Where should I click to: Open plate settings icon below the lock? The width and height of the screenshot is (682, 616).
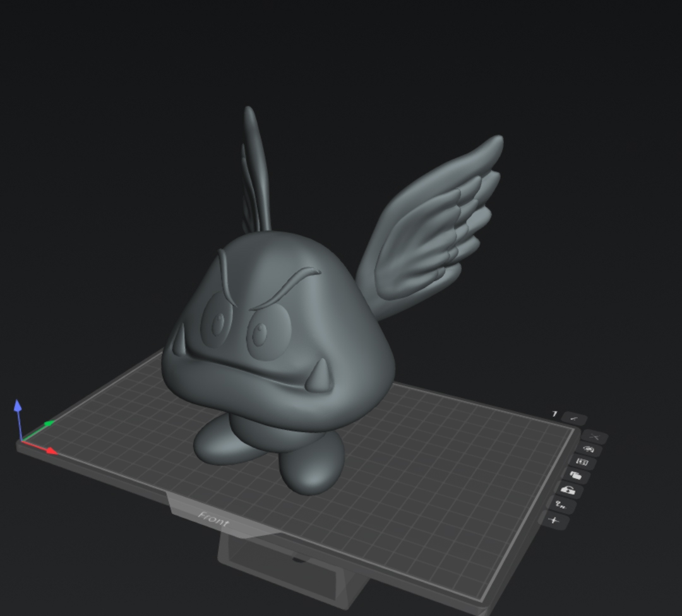point(561,505)
